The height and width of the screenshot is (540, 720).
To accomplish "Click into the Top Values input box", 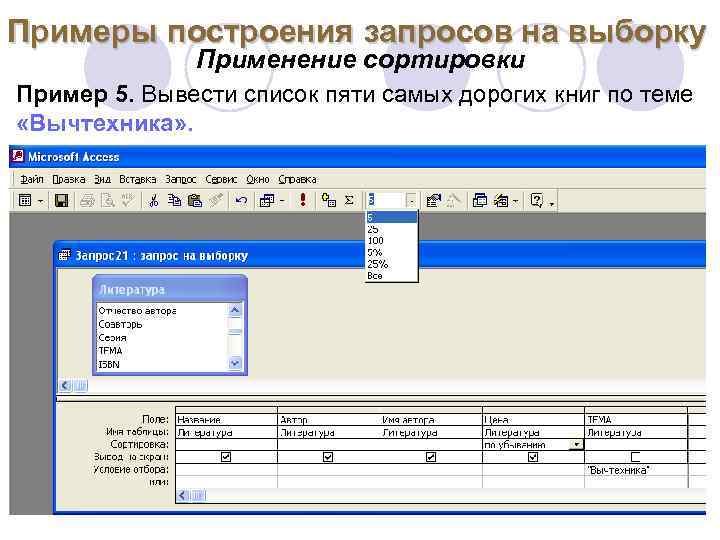I will [386, 200].
